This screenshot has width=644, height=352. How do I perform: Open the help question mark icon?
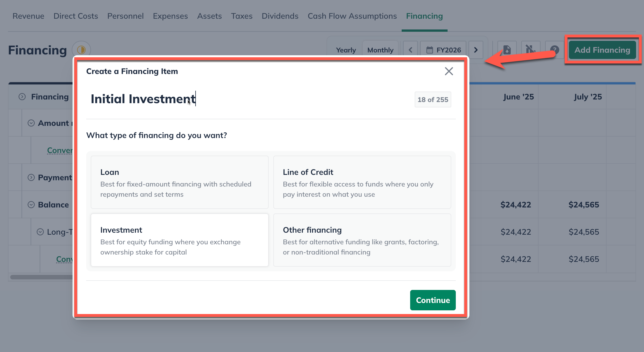554,50
